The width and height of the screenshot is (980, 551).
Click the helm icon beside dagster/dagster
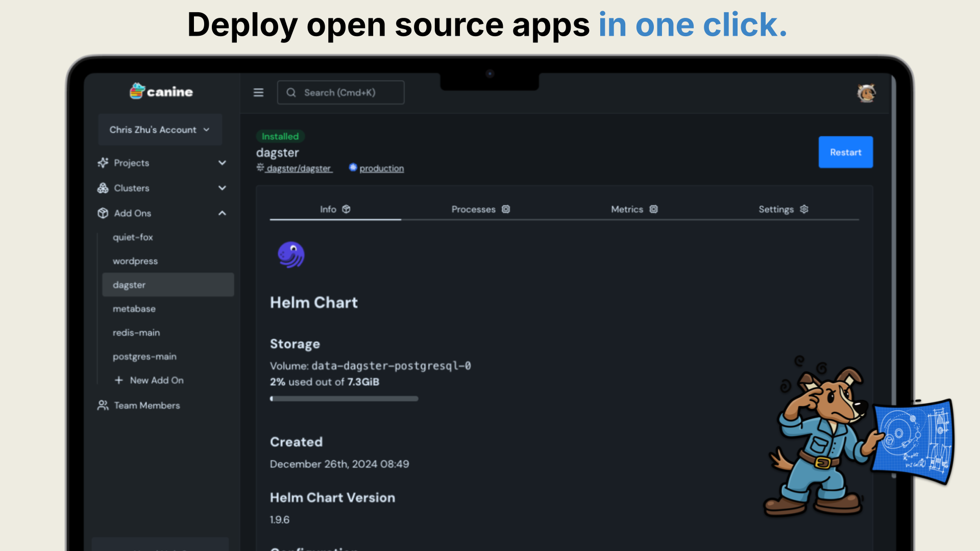[x=260, y=167]
